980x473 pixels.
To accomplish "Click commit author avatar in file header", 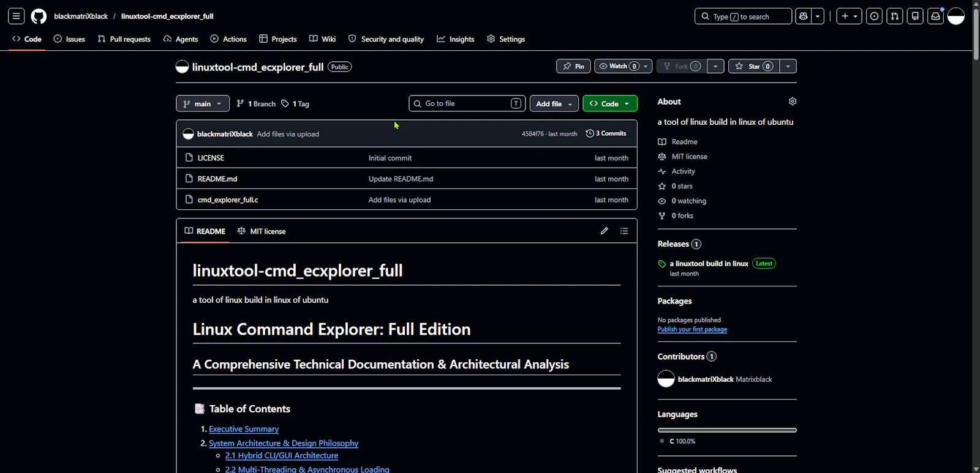I will (189, 134).
